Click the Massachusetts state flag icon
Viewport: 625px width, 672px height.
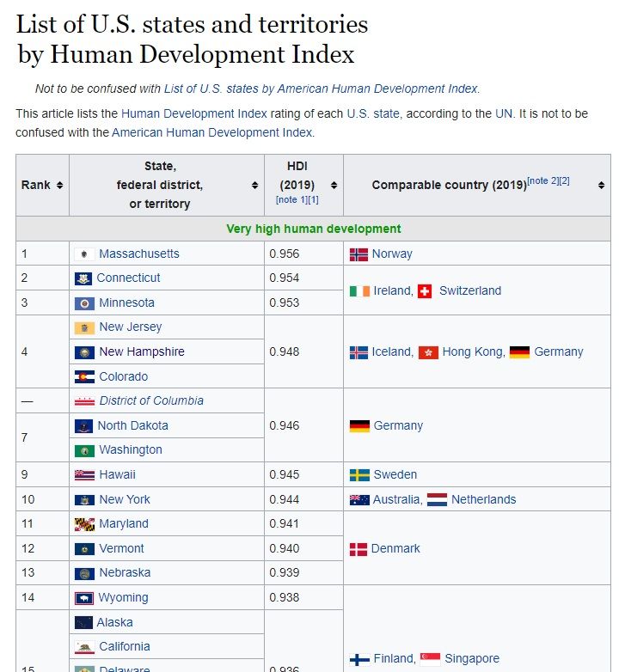tap(84, 254)
